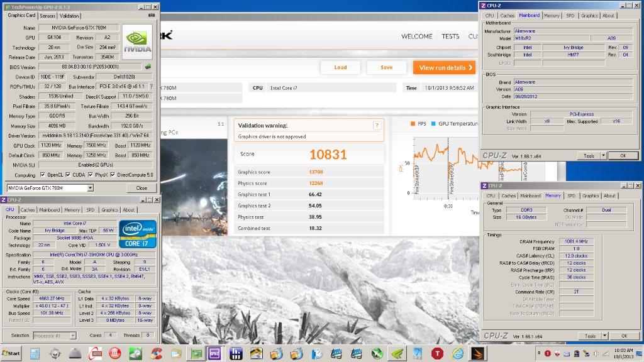Open the green disk drive taskbar icon
The width and height of the screenshot is (644, 362).
136,353
